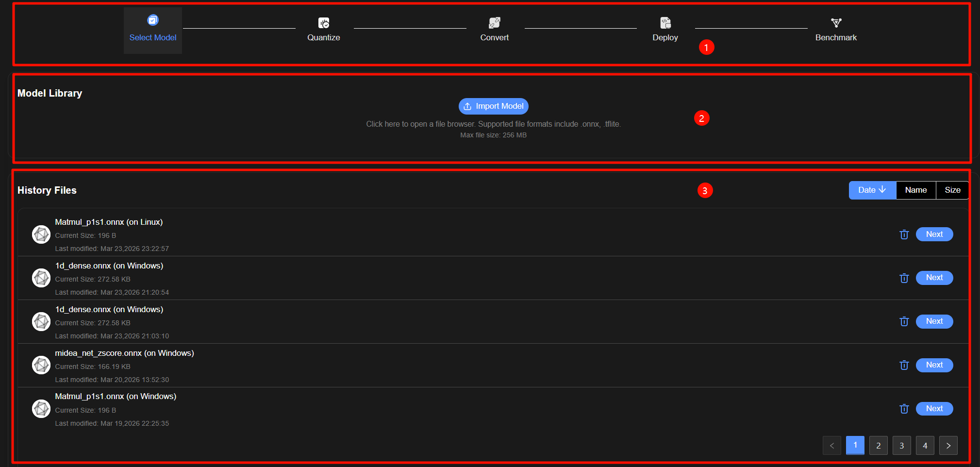Jump to page 4 of history
Viewport: 980px width, 467px height.
click(x=925, y=446)
